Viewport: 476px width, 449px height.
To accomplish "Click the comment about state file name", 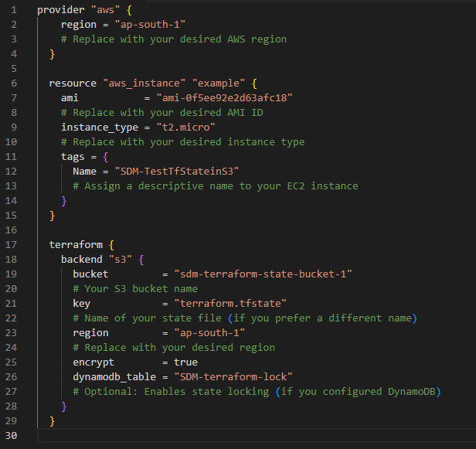I will click(245, 318).
